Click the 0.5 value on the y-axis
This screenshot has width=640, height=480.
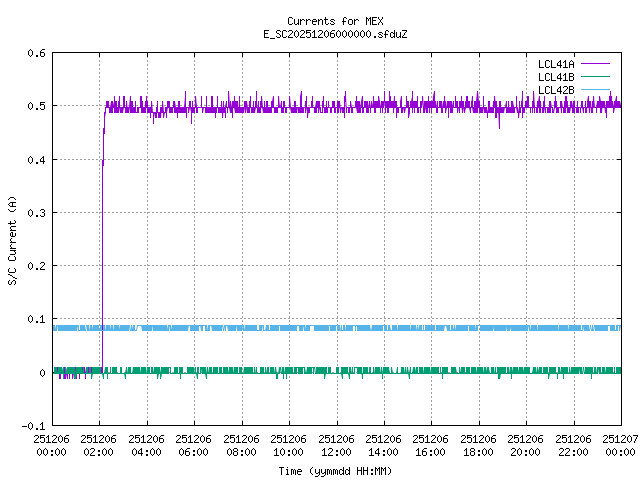coord(35,106)
